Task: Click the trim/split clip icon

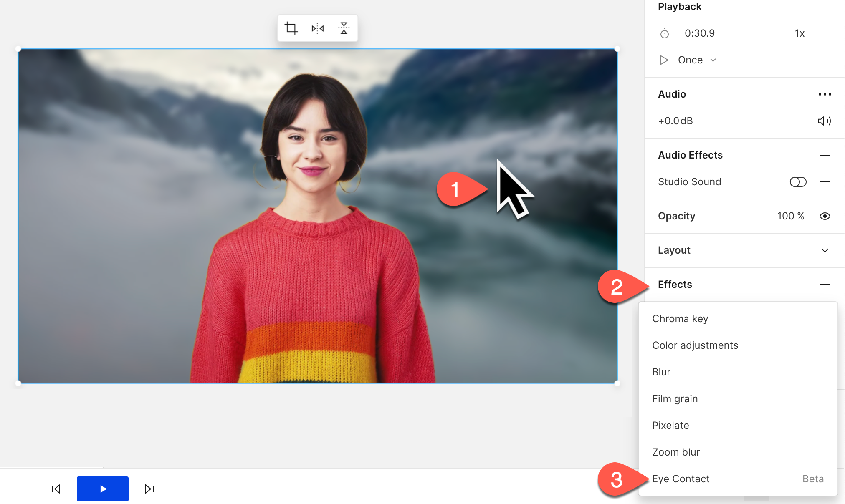Action: (x=317, y=28)
